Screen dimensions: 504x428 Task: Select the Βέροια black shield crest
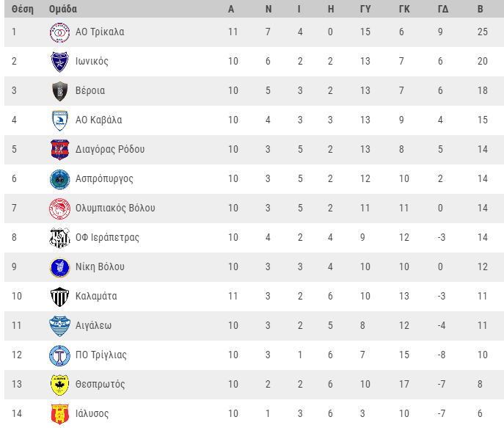[59, 91]
